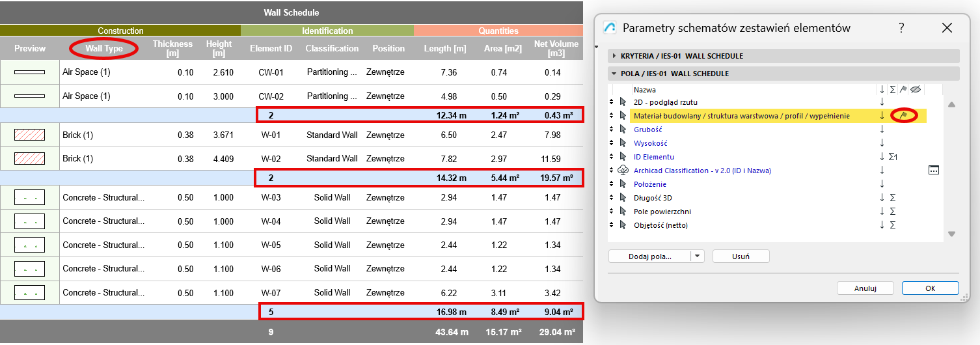Click the hidden eye header icon in fields list

[x=915, y=89]
